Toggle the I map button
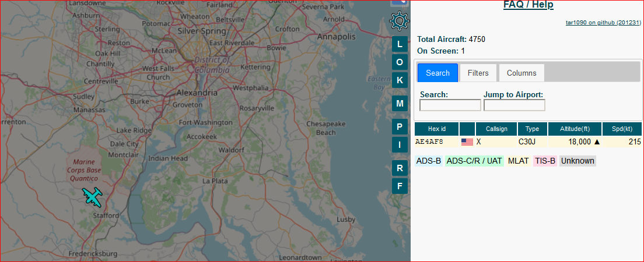Viewport: 644px width, 262px height. 400,145
